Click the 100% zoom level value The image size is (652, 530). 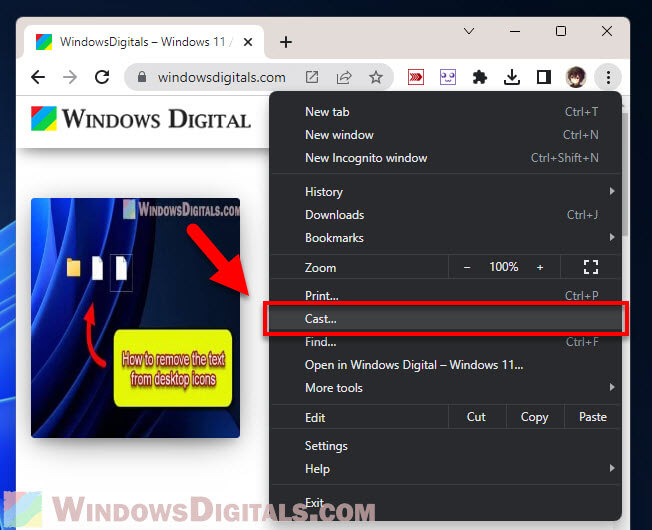pos(504,267)
